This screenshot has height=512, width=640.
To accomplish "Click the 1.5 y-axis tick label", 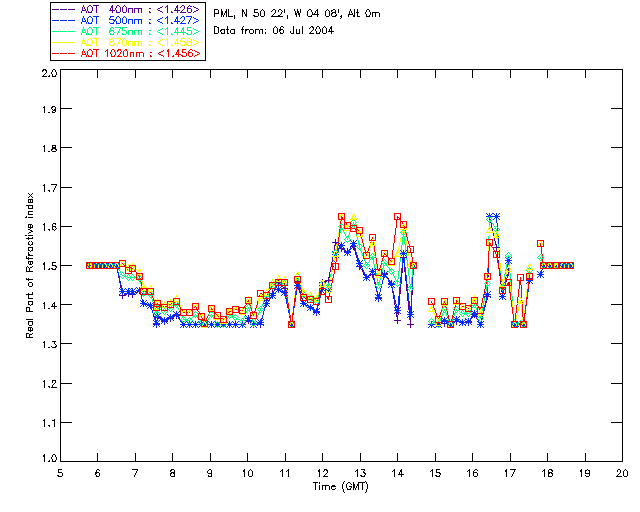I will [49, 266].
